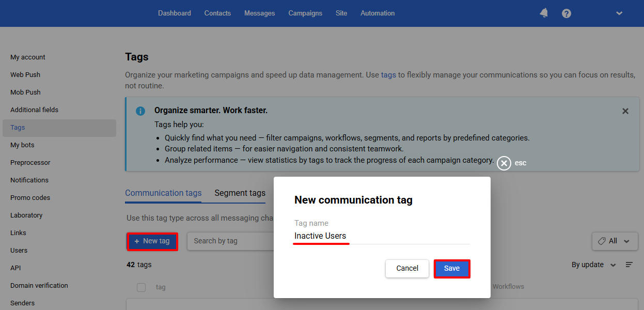Click the info icon in banner
The width and height of the screenshot is (644, 310).
pos(140,111)
